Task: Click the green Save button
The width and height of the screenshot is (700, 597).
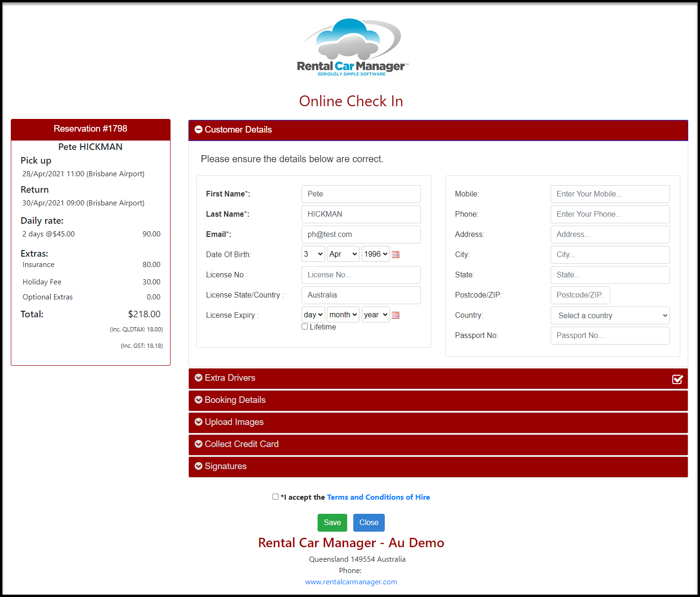Action: [x=332, y=523]
